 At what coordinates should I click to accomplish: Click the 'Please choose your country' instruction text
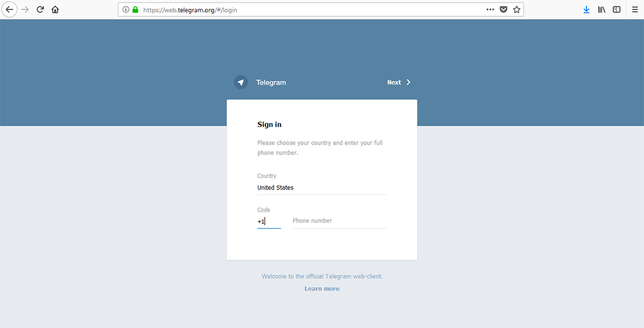tap(320, 148)
